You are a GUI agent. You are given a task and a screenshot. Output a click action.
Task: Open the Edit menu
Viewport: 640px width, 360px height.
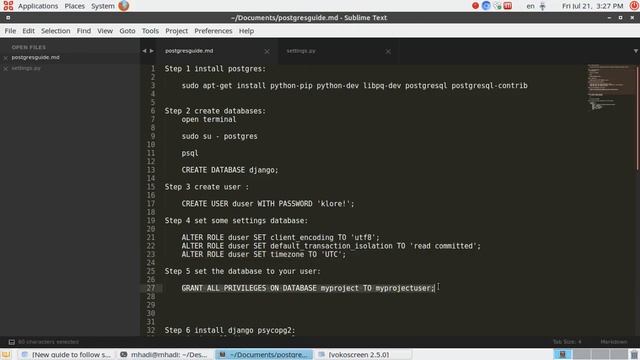[28, 31]
